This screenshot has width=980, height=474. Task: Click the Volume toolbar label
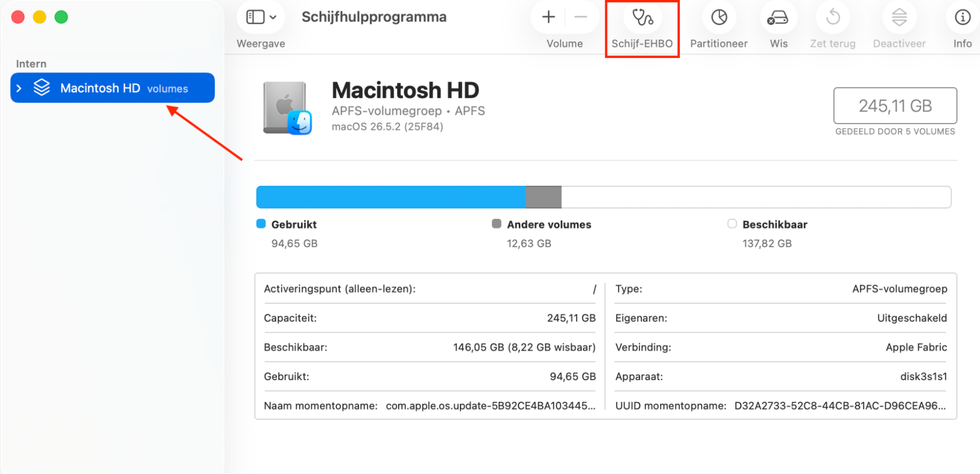click(x=565, y=44)
